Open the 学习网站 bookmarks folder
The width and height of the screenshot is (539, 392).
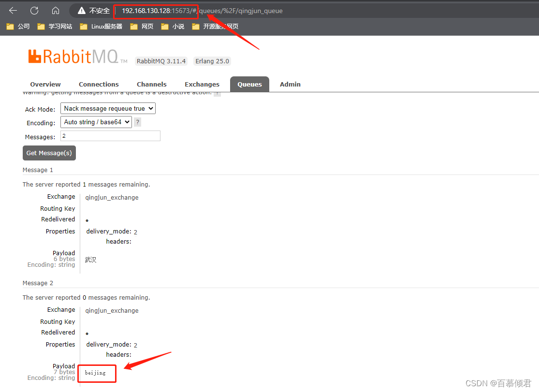55,27
